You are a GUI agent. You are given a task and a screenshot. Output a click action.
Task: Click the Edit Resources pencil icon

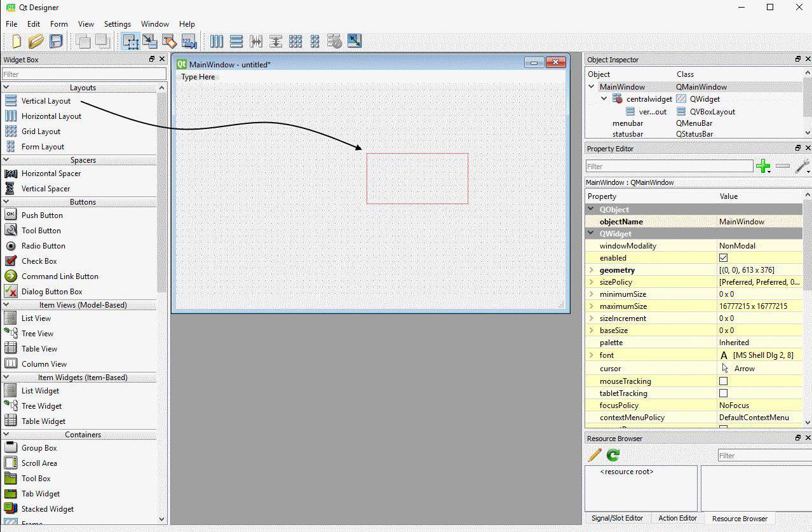coord(595,455)
